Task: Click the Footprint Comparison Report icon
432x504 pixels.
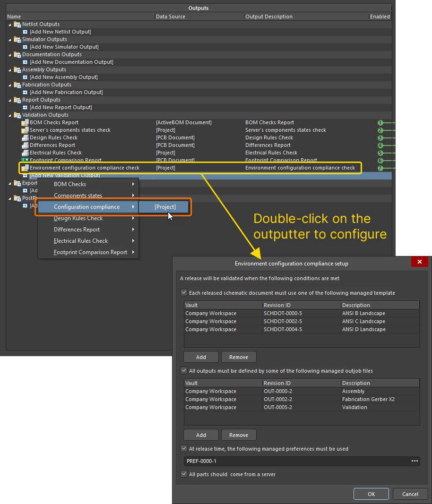Action: tap(25, 160)
